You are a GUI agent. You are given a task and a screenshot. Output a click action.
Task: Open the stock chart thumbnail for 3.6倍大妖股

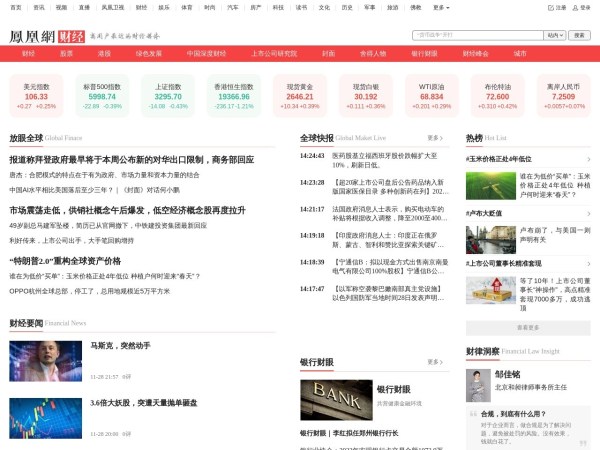point(45,417)
